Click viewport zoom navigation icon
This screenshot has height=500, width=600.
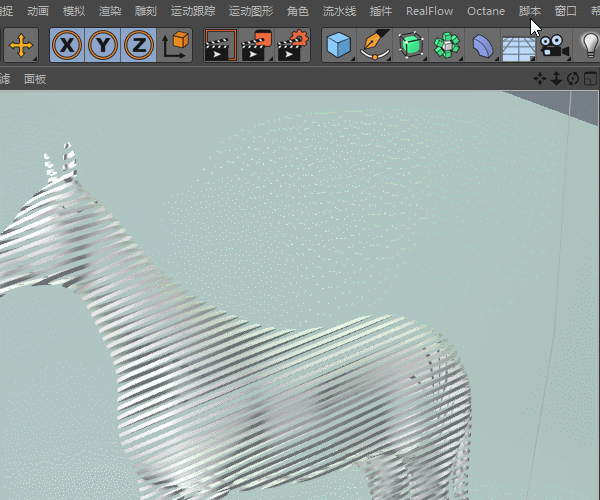(556, 79)
